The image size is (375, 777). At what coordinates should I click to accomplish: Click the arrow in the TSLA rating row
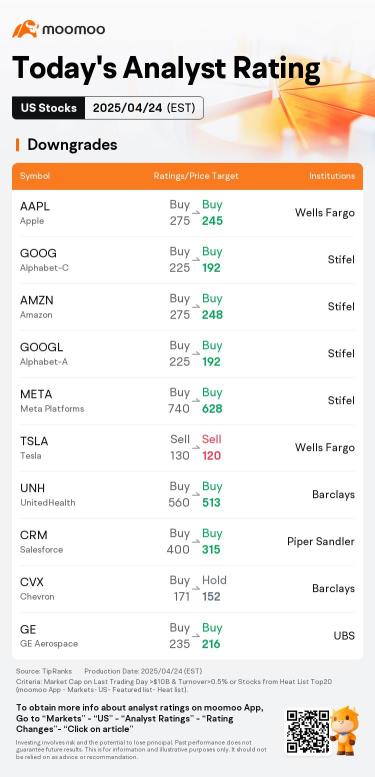[196, 448]
